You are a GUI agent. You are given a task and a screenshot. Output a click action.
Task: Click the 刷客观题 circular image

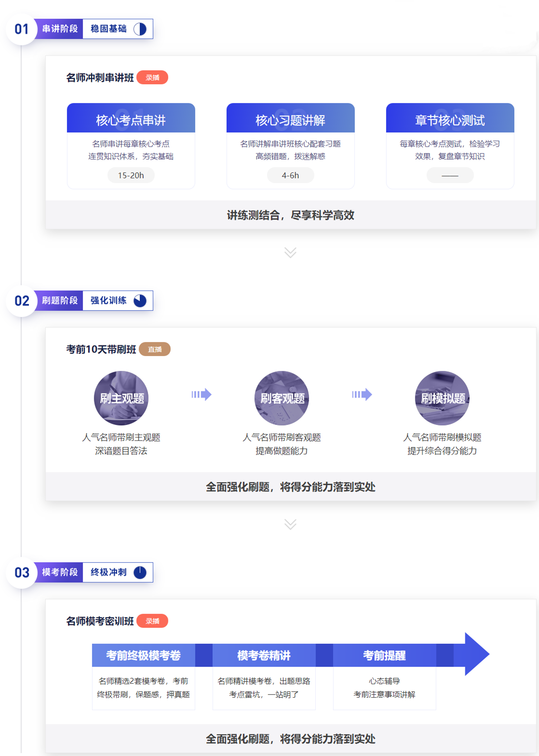(x=282, y=398)
